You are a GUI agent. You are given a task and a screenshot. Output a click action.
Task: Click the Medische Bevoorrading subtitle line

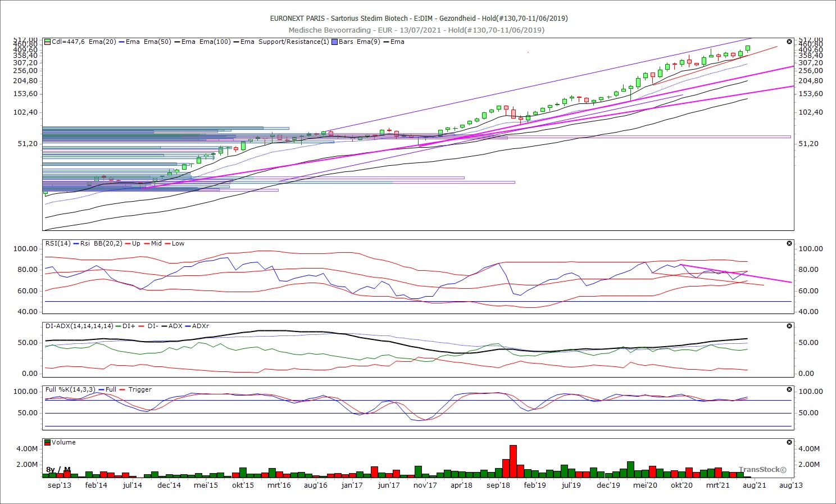416,30
